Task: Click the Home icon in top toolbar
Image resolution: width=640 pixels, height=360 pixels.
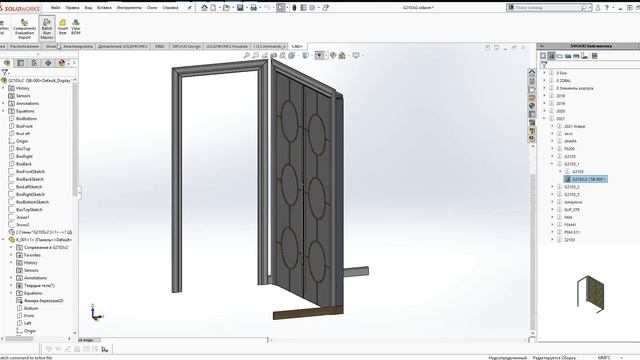Action: (x=204, y=7)
